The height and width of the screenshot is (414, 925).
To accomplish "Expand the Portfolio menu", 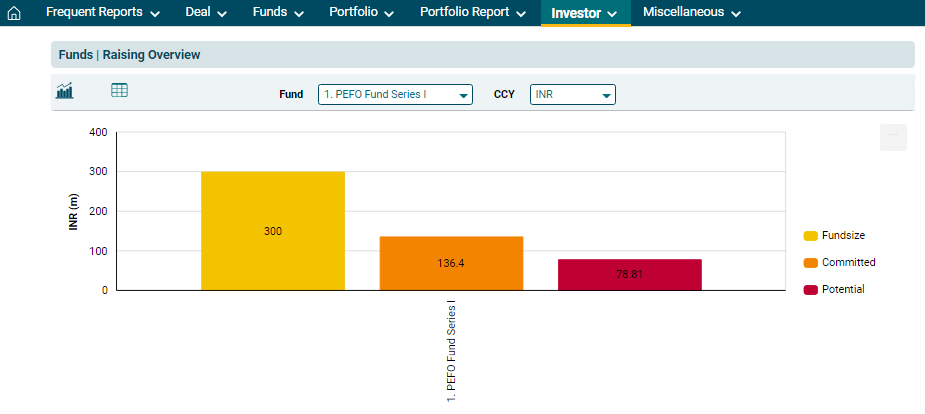I will (x=361, y=13).
